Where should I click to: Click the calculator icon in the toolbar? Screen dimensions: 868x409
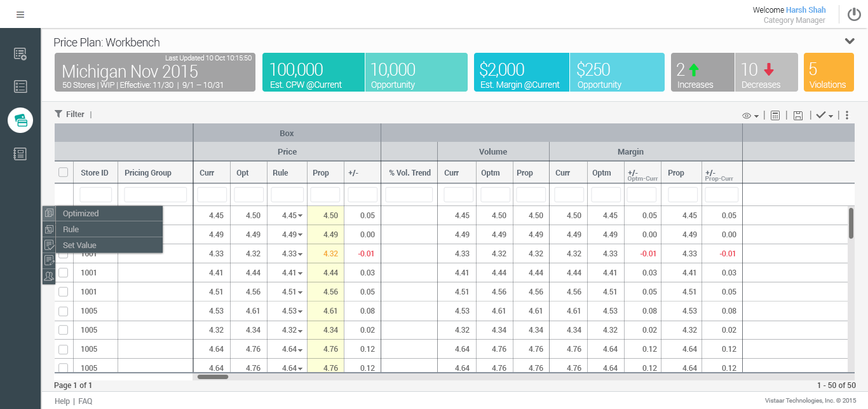(775, 115)
